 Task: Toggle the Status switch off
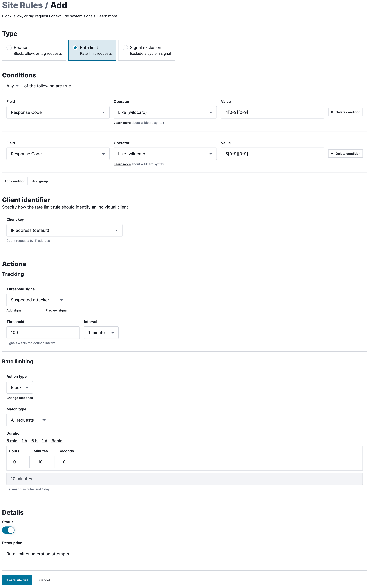coord(8,530)
